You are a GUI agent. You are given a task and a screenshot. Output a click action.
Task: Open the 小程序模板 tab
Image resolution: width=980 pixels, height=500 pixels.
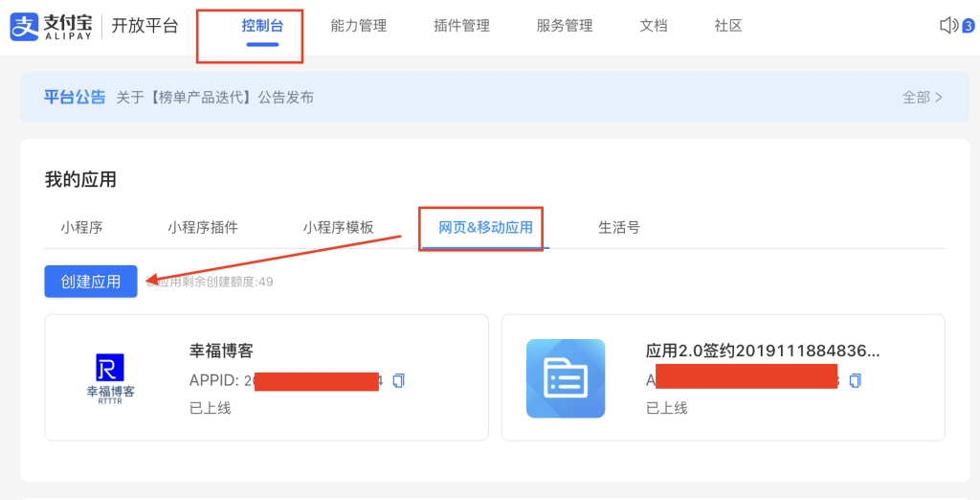point(339,228)
